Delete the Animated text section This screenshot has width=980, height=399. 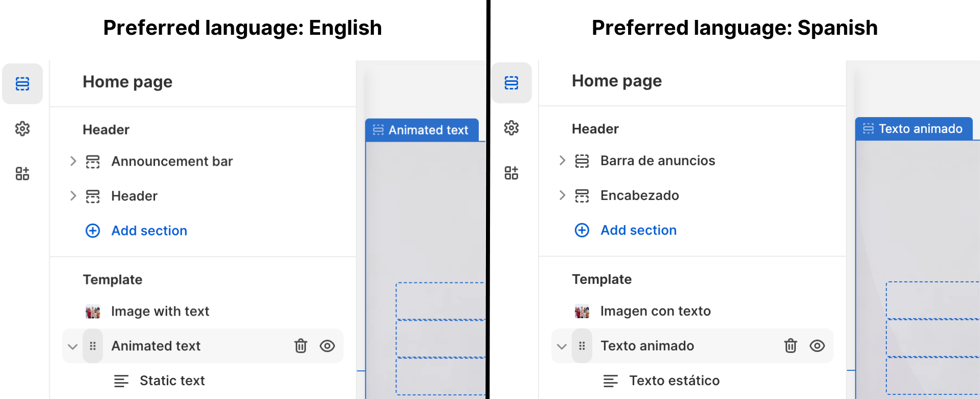[301, 346]
